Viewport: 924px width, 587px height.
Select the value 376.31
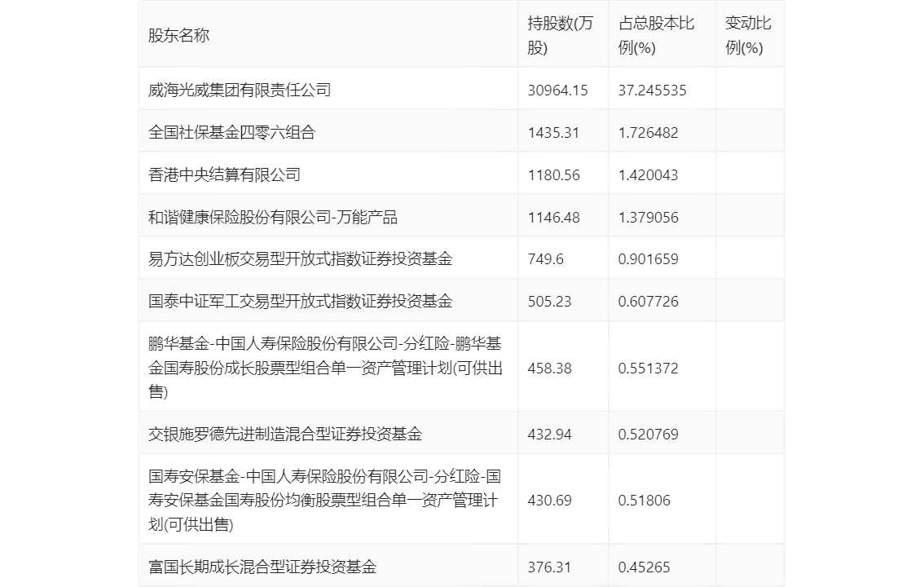tap(550, 567)
